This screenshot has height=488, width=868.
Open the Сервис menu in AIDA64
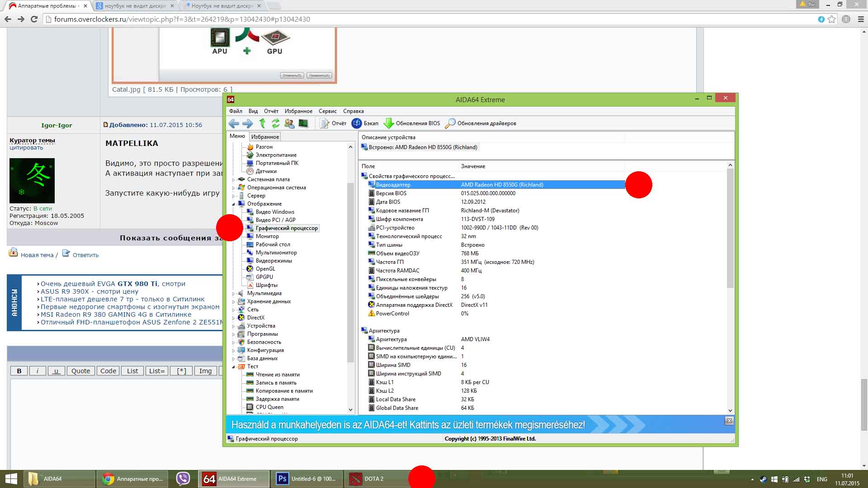[x=327, y=111]
